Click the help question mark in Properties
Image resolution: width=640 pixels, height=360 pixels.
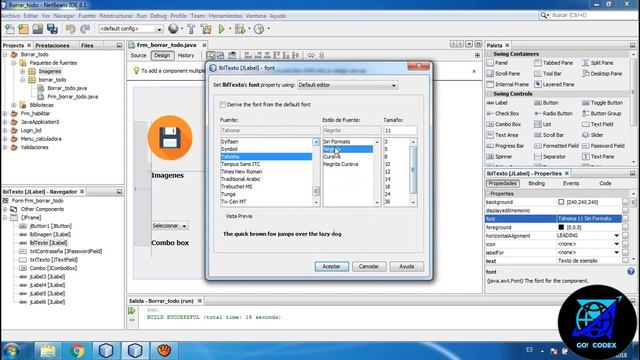pos(631,271)
